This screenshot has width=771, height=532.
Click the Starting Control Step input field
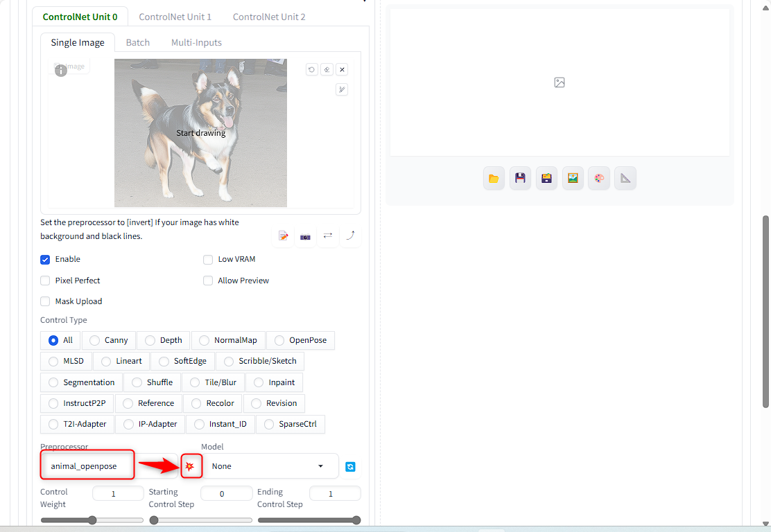(226, 493)
